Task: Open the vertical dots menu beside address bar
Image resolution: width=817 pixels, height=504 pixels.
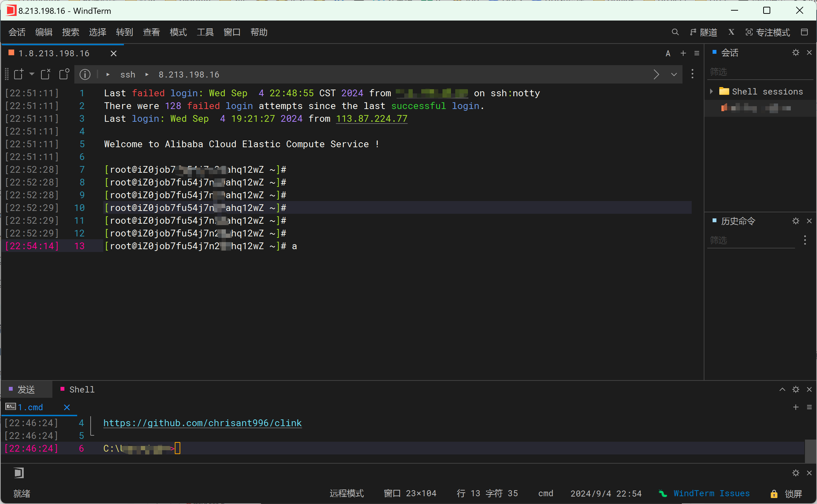Action: [692, 74]
